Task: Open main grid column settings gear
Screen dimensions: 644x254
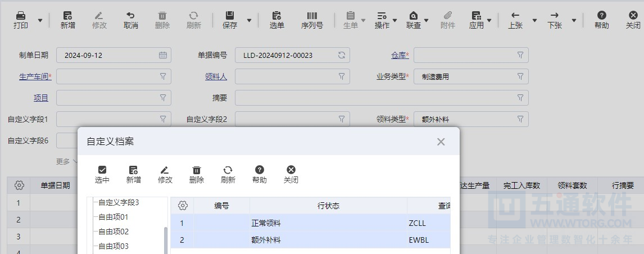Action: click(19, 185)
